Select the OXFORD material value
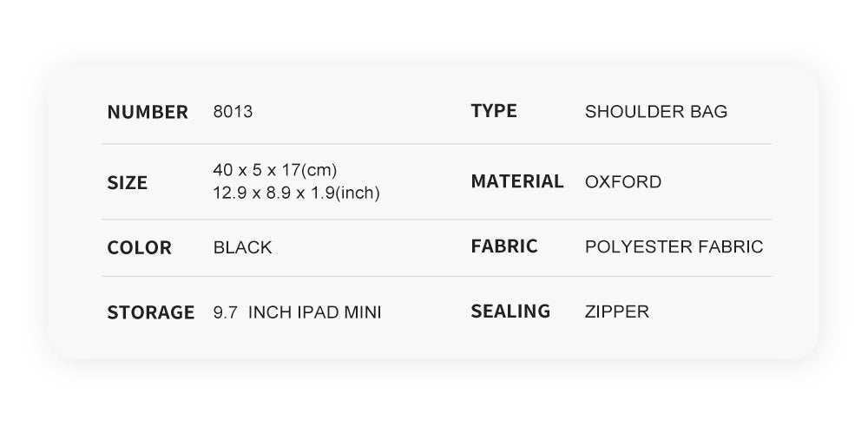The height and width of the screenshot is (446, 868). [x=623, y=182]
